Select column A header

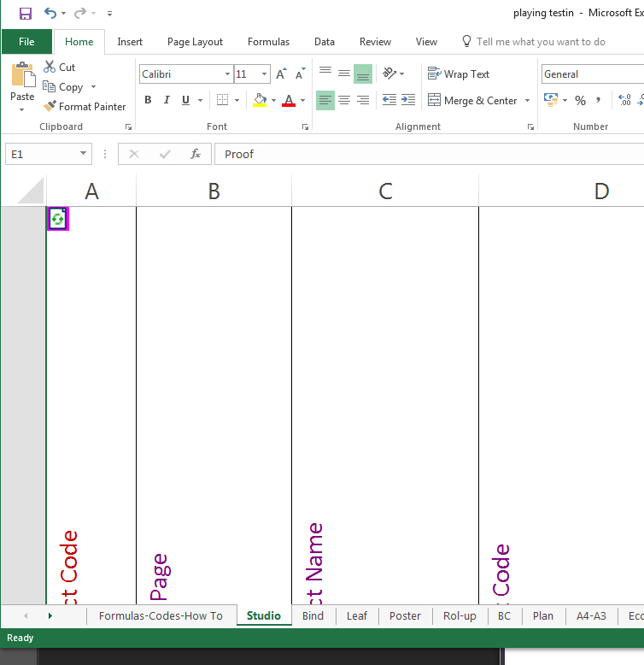click(91, 191)
